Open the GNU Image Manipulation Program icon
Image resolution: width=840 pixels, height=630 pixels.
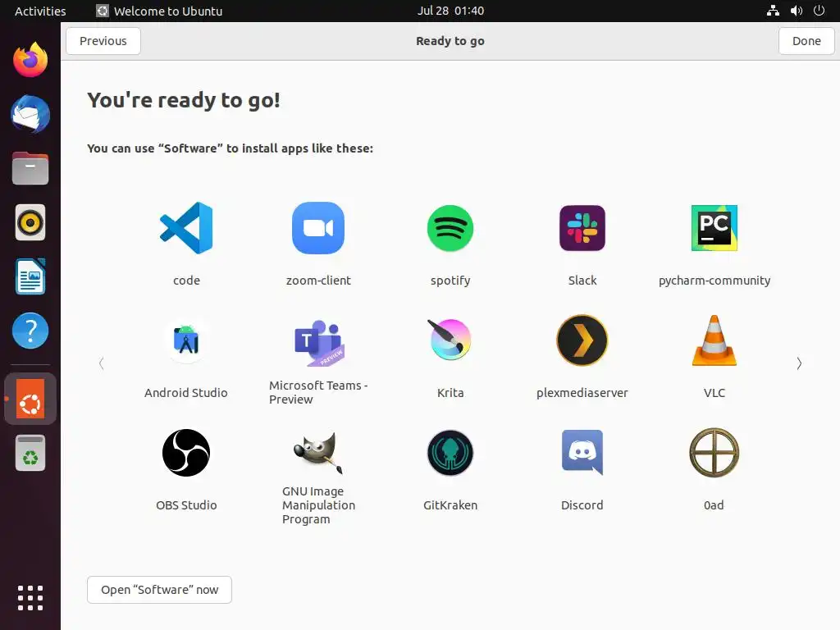[x=318, y=453]
